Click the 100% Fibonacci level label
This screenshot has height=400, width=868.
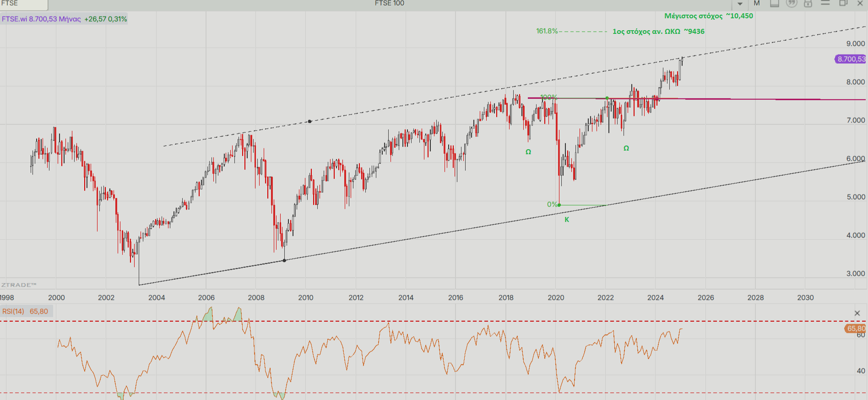(548, 97)
